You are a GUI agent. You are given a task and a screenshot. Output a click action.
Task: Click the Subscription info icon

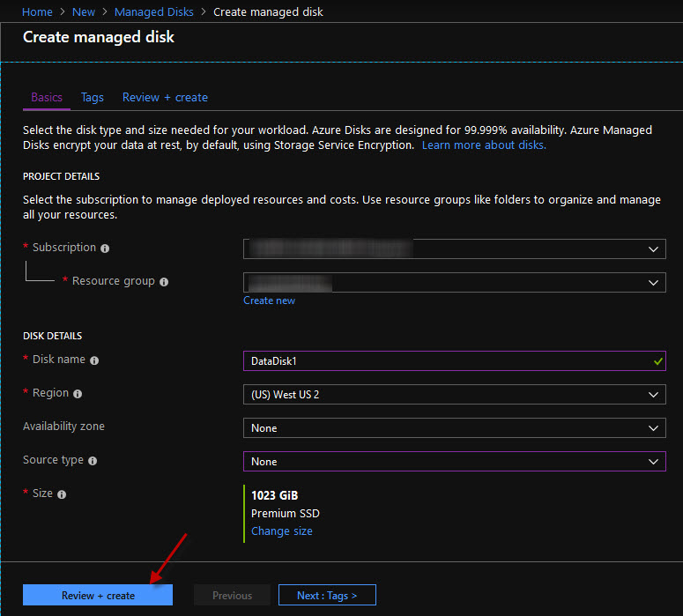(105, 249)
